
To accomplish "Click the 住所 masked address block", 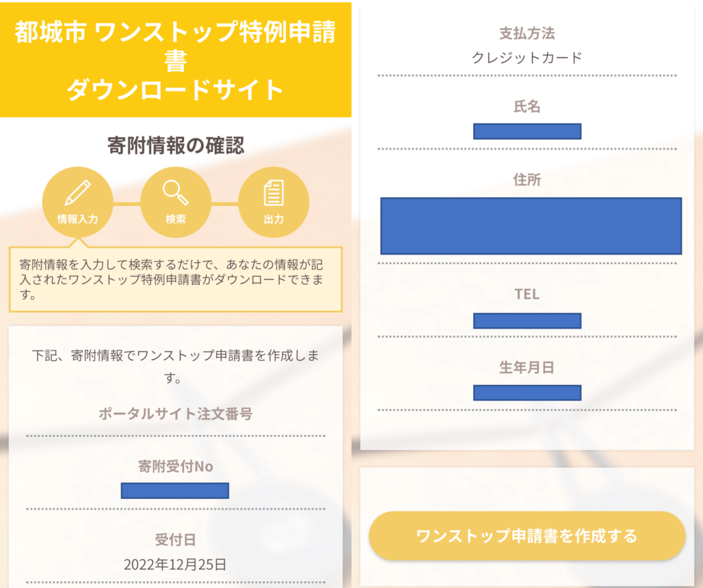I will [531, 226].
